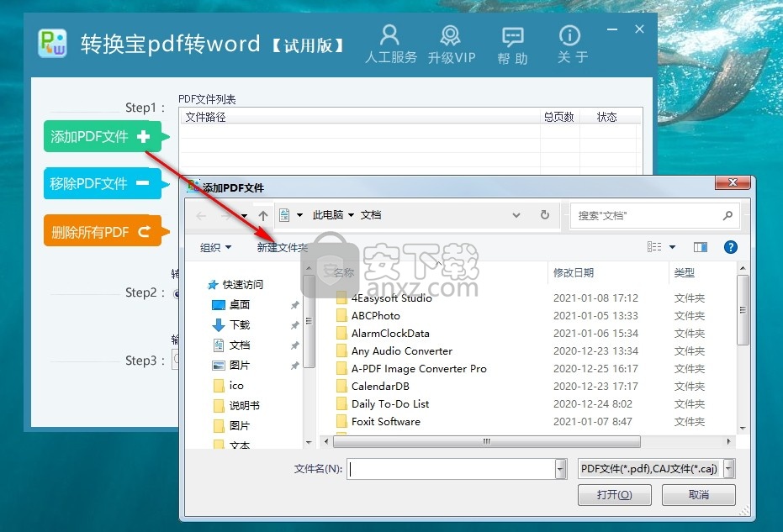Sort by 类型 column header

(x=684, y=272)
